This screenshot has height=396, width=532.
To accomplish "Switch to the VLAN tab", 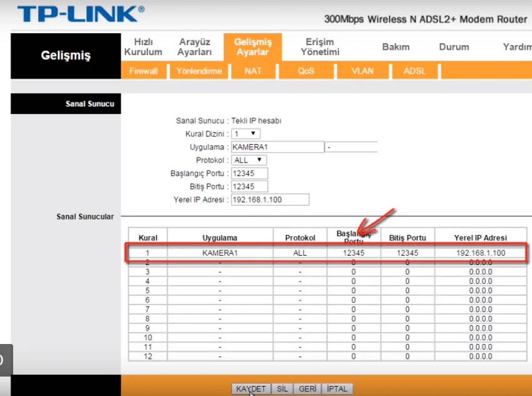I will pyautogui.click(x=362, y=71).
